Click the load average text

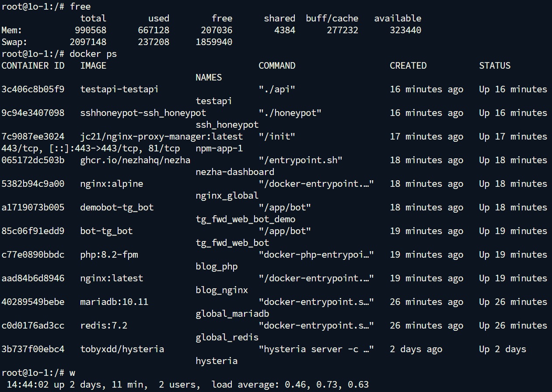tap(290, 385)
